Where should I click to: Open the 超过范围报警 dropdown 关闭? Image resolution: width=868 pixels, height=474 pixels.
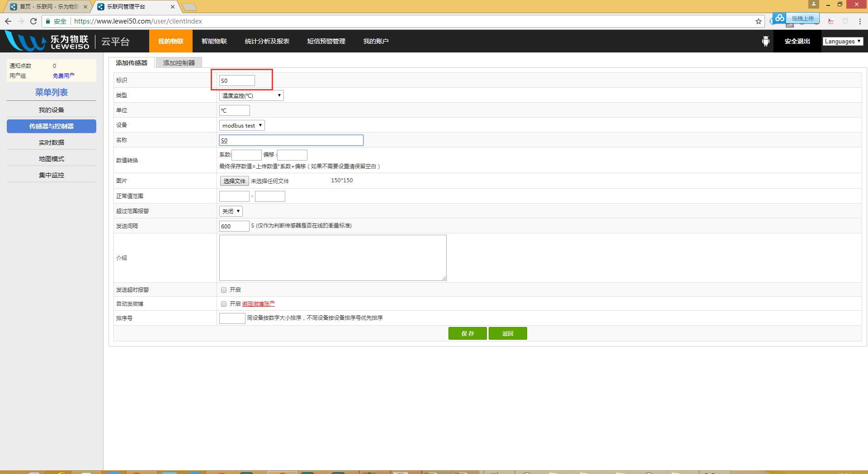231,211
